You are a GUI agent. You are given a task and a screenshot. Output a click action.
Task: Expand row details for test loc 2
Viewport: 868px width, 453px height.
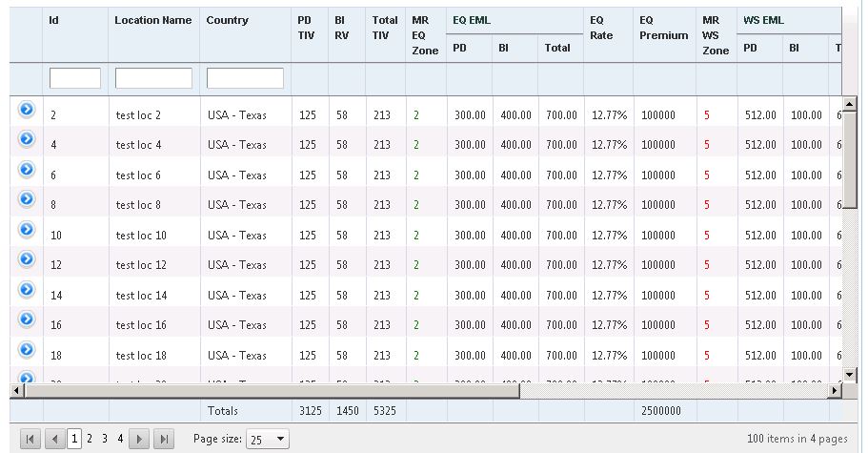point(27,109)
